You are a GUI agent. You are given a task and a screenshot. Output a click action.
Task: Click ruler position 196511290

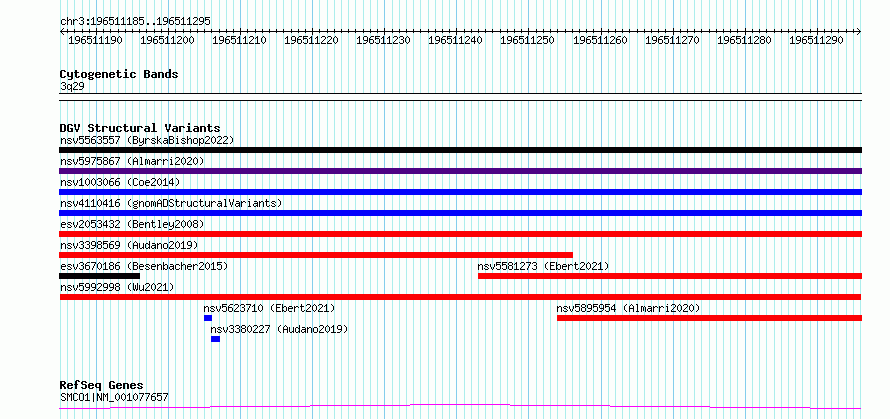pos(817,40)
